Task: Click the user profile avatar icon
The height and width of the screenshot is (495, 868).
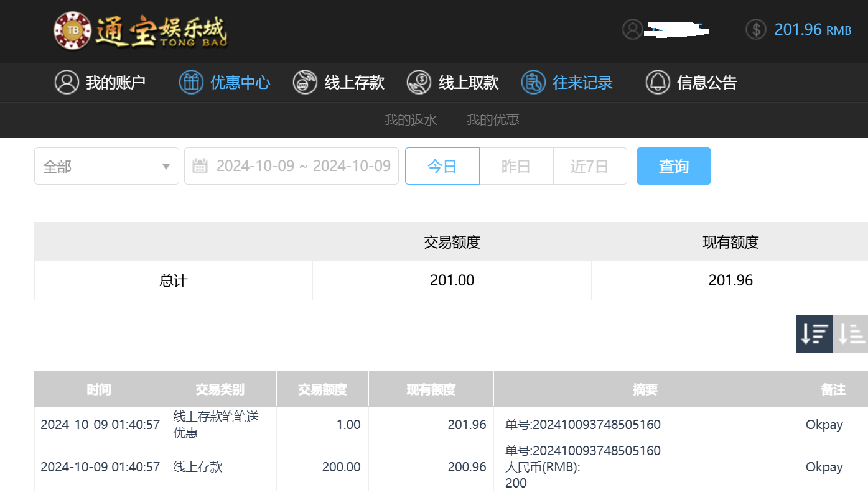Action: (632, 29)
